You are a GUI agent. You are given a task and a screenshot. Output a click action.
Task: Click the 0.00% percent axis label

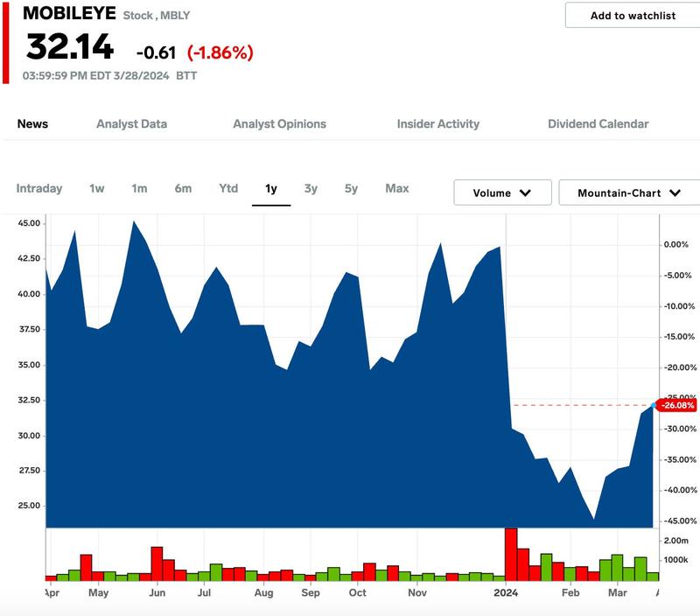tap(675, 245)
